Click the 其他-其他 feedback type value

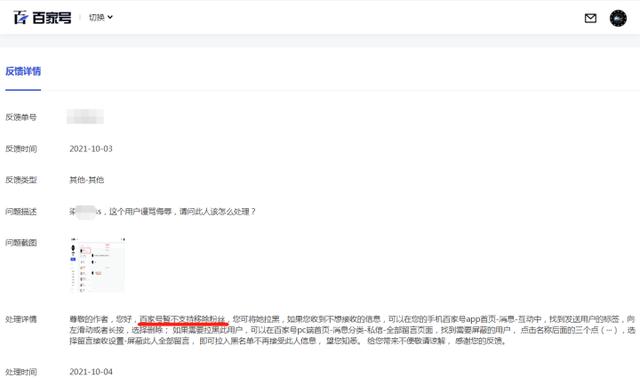point(87,180)
